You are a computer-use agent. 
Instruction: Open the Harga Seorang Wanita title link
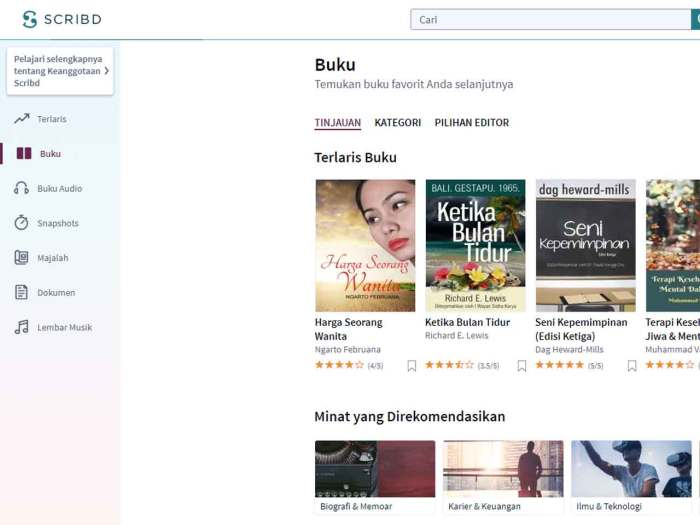pyautogui.click(x=348, y=329)
